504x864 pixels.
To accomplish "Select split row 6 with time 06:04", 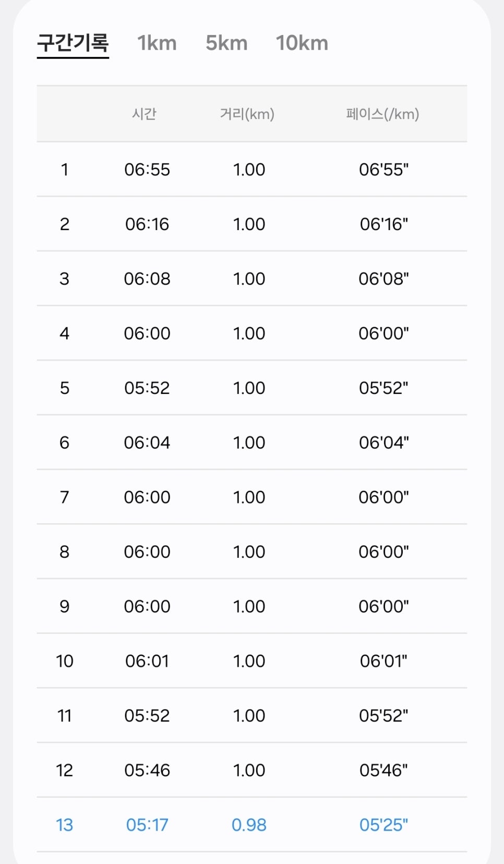I will point(251,442).
